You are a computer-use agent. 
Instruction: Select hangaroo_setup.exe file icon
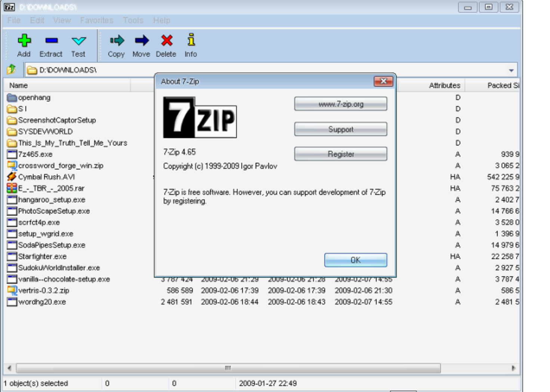tap(12, 200)
